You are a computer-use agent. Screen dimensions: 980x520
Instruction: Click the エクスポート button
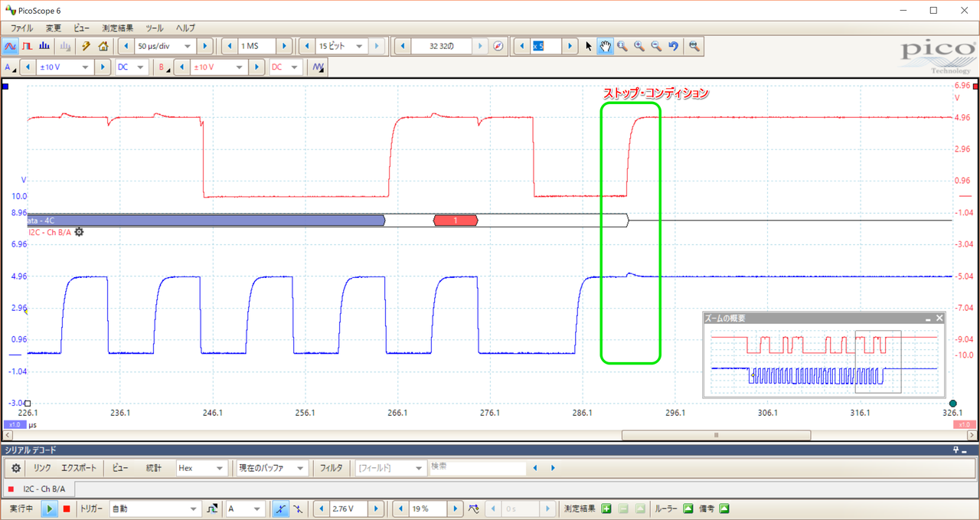pos(79,468)
